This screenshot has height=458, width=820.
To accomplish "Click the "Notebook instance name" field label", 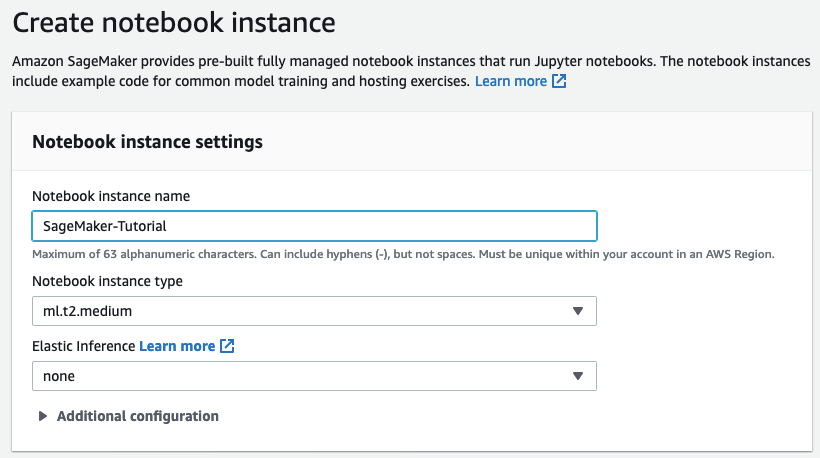I will pyautogui.click(x=111, y=196).
